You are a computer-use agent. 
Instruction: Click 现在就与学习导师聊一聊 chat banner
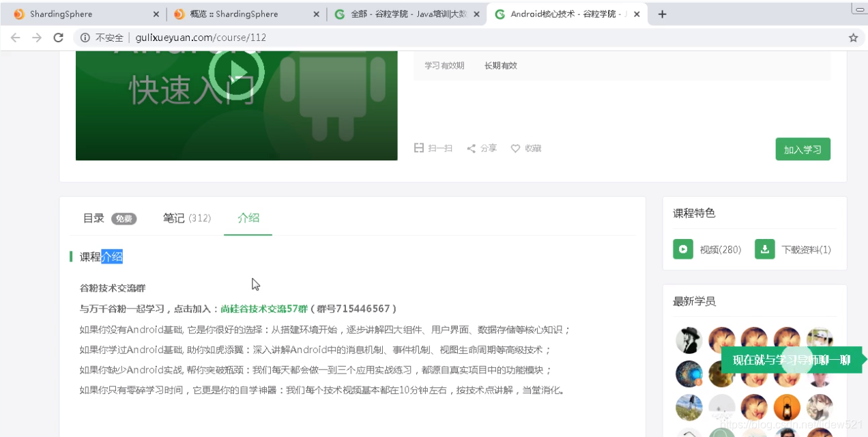792,360
